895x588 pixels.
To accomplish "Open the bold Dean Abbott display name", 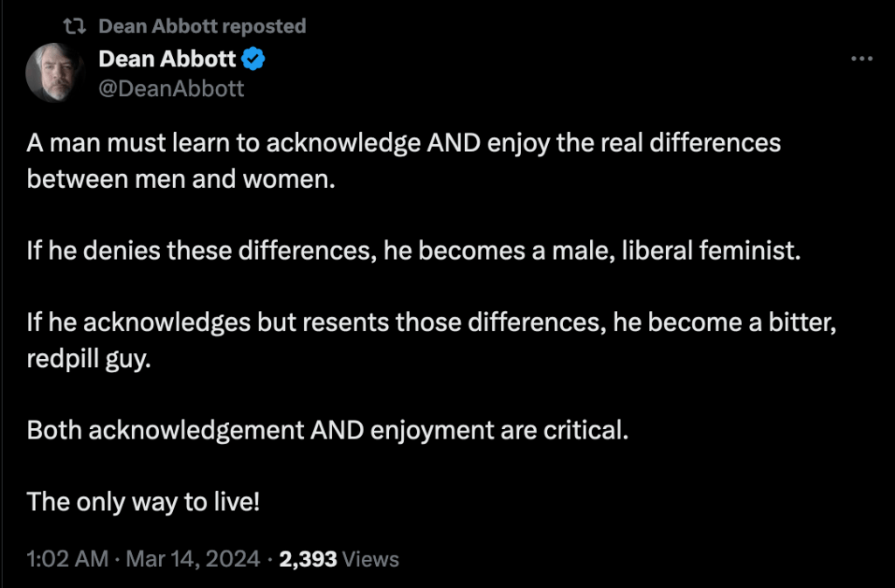I will (x=167, y=59).
